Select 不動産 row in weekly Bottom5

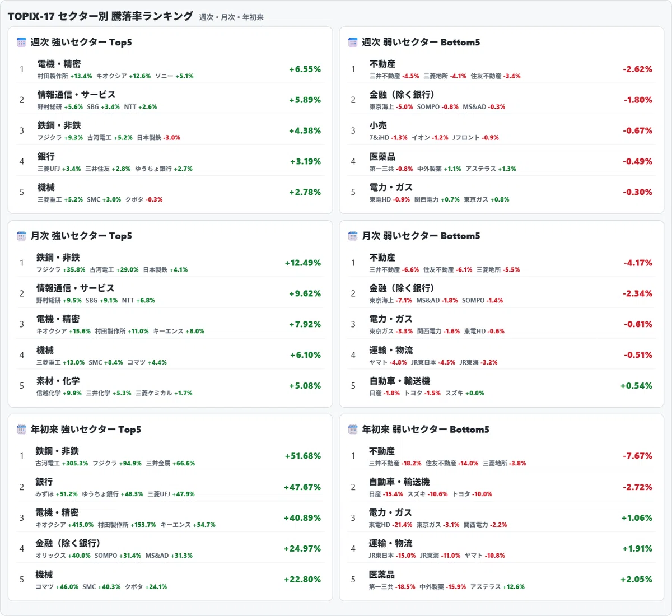501,69
